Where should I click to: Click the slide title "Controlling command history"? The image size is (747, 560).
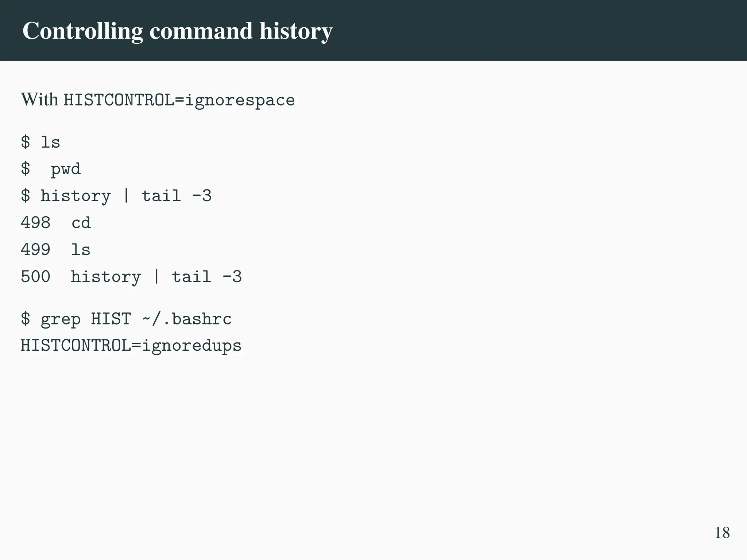coord(177,31)
